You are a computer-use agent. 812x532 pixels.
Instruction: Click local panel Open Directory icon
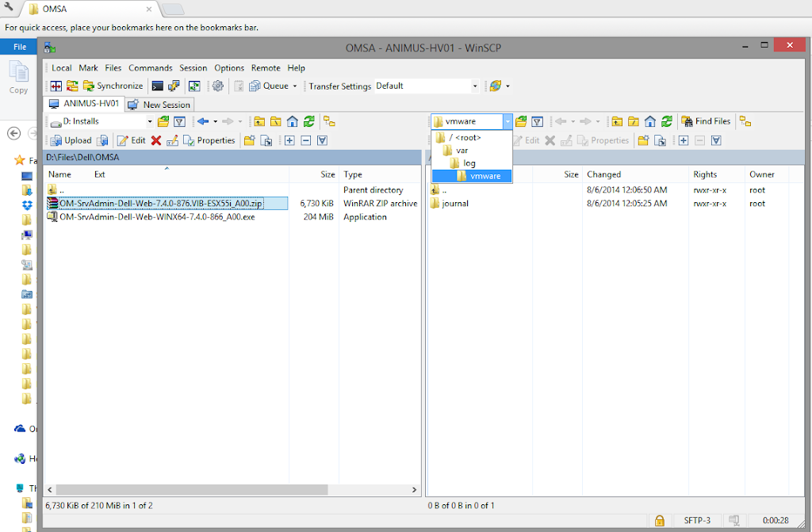tap(163, 121)
